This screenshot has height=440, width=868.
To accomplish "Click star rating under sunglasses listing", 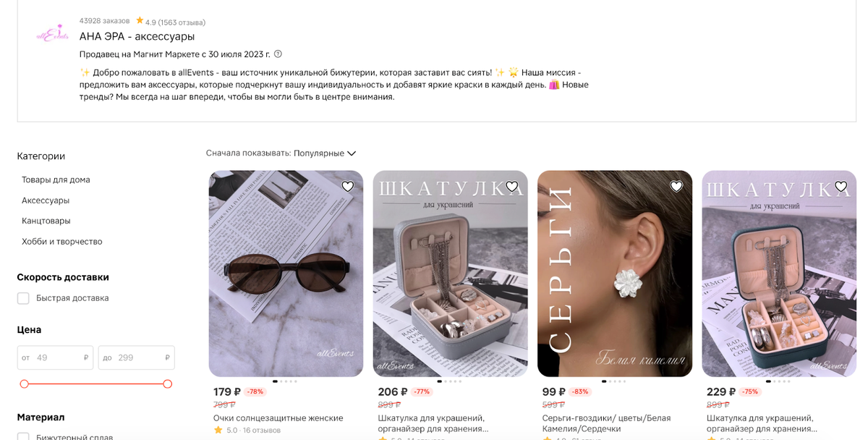I will click(218, 430).
